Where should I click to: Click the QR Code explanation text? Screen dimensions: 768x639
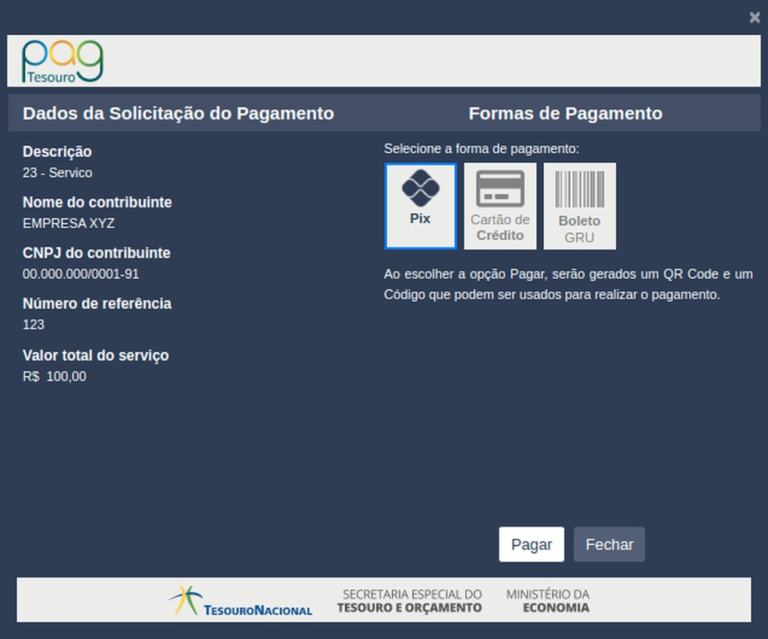coord(567,285)
